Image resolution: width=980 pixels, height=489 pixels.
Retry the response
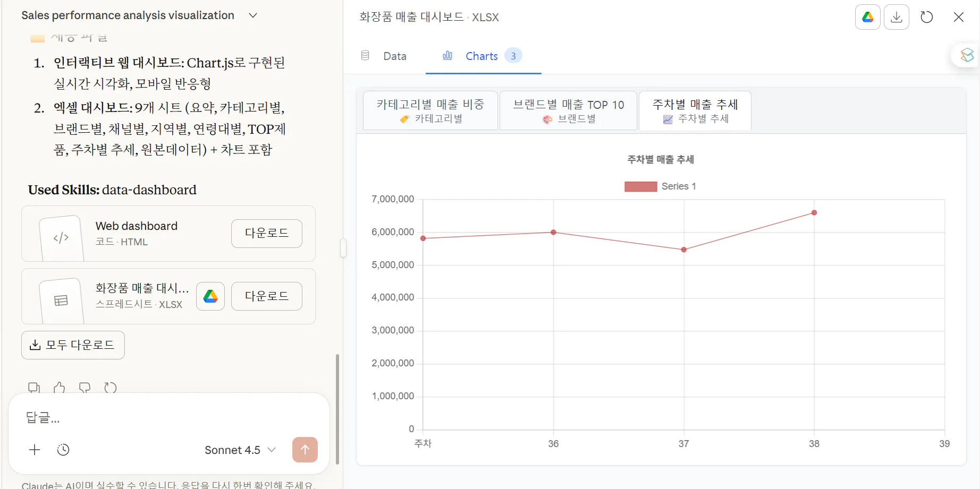pos(111,388)
